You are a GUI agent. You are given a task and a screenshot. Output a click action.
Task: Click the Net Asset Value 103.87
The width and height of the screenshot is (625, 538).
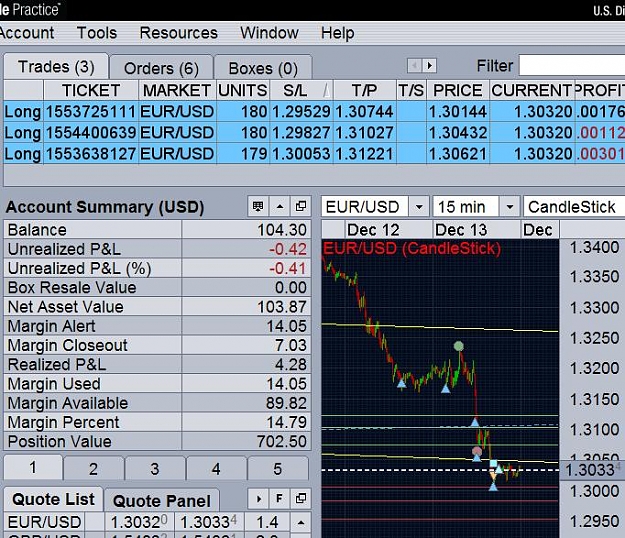tap(282, 307)
